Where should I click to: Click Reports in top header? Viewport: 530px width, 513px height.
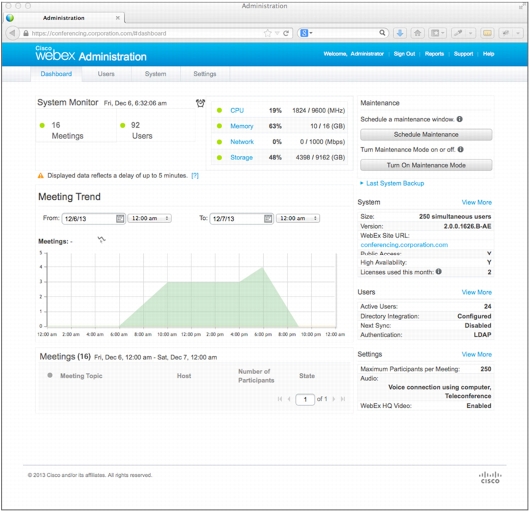click(x=434, y=54)
